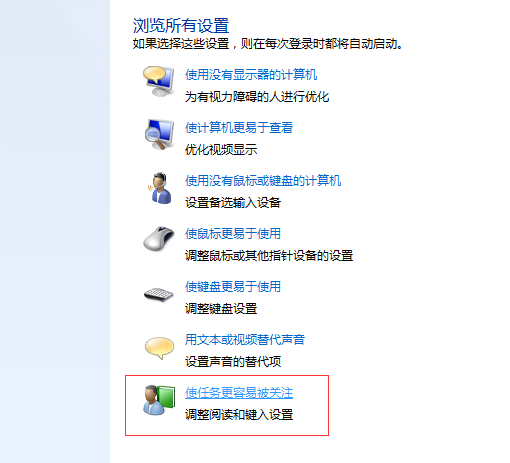The height and width of the screenshot is (463, 510).
Task: Open 使鼠标更易于使用 link
Action: pyautogui.click(x=233, y=233)
